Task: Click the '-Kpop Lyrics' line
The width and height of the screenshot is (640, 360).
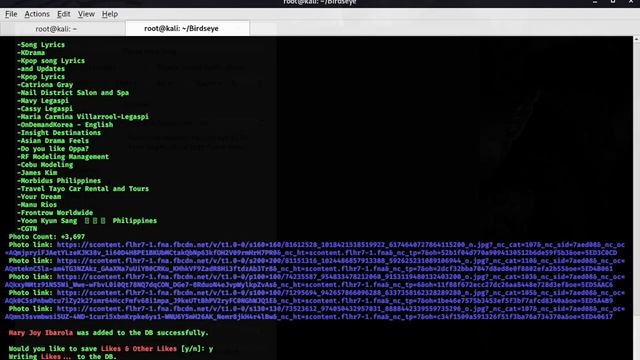Action: click(x=41, y=77)
